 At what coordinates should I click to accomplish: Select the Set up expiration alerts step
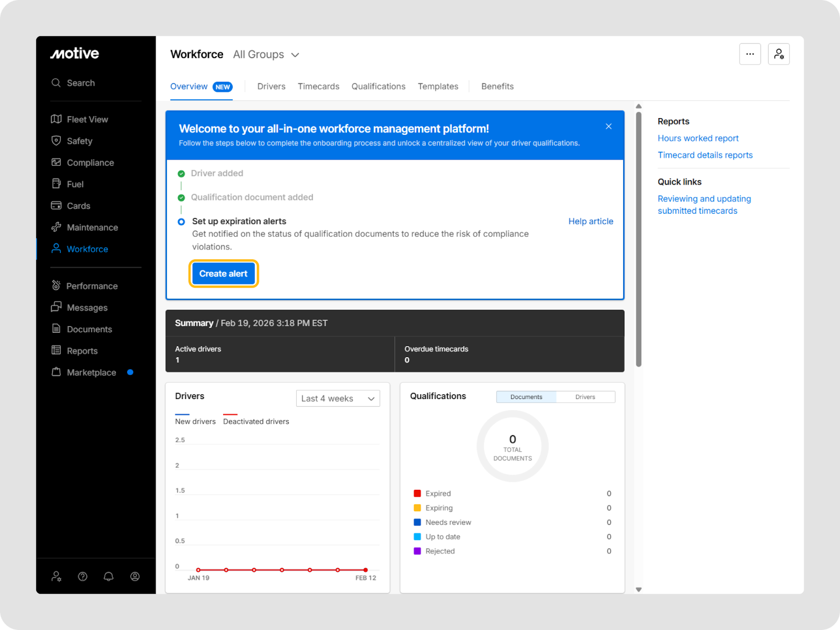tap(239, 222)
